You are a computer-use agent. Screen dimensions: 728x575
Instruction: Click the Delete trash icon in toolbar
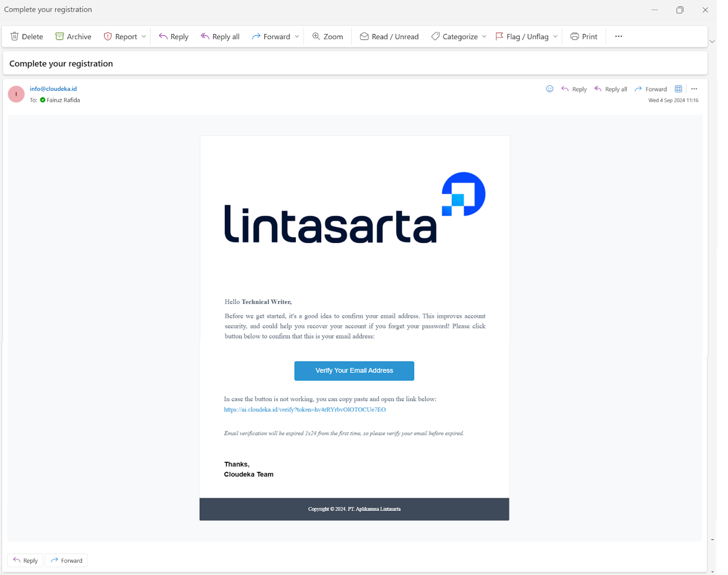point(15,36)
